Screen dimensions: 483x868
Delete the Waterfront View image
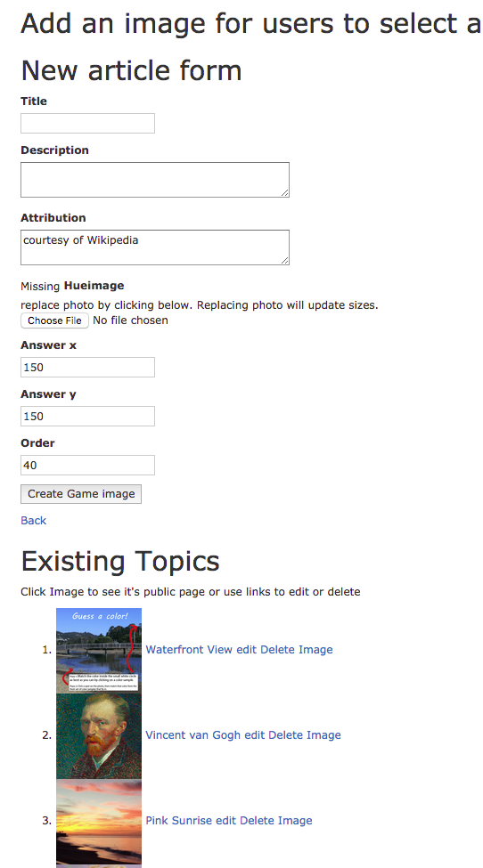click(x=297, y=650)
